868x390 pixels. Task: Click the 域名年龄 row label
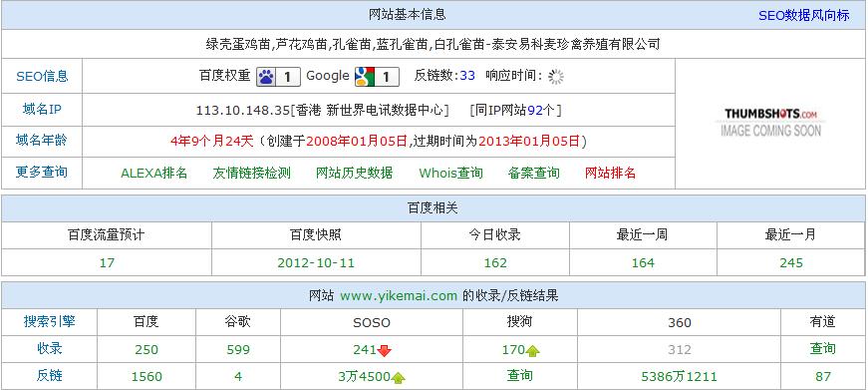pyautogui.click(x=42, y=141)
